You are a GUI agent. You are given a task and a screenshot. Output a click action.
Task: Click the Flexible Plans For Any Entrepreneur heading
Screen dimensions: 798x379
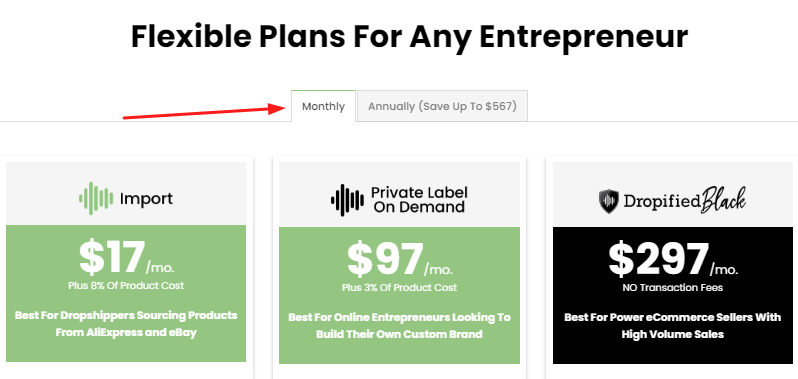[x=410, y=37]
